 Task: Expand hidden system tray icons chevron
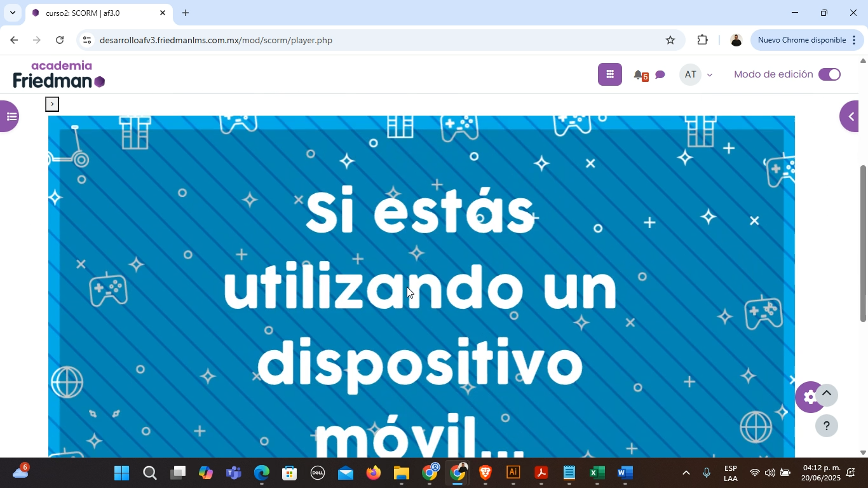[x=686, y=473]
